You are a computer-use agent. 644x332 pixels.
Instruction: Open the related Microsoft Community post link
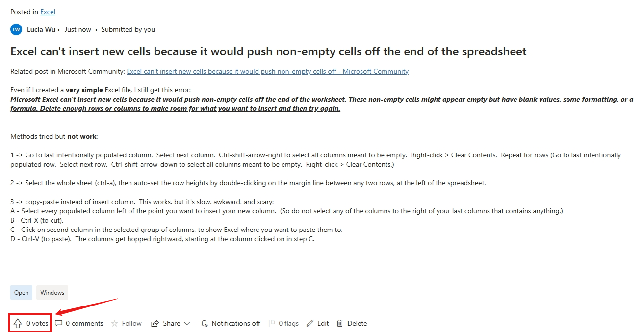[267, 71]
